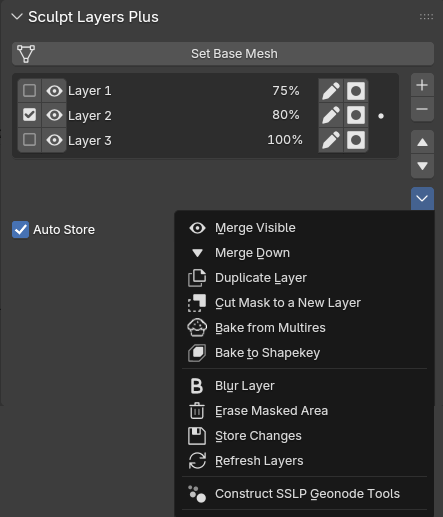Click the pencil icon on Layer 3
443x517 pixels.
331,140
